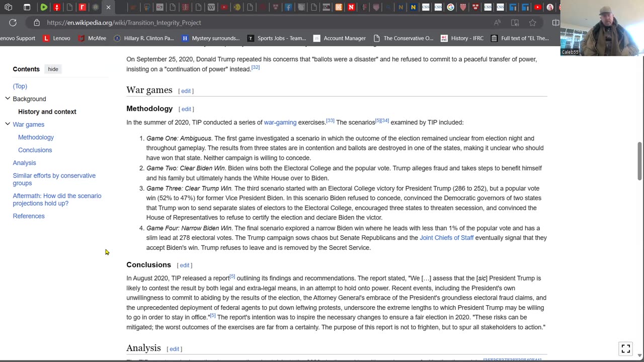
Task: Click the address bar URL field
Action: [262, 23]
